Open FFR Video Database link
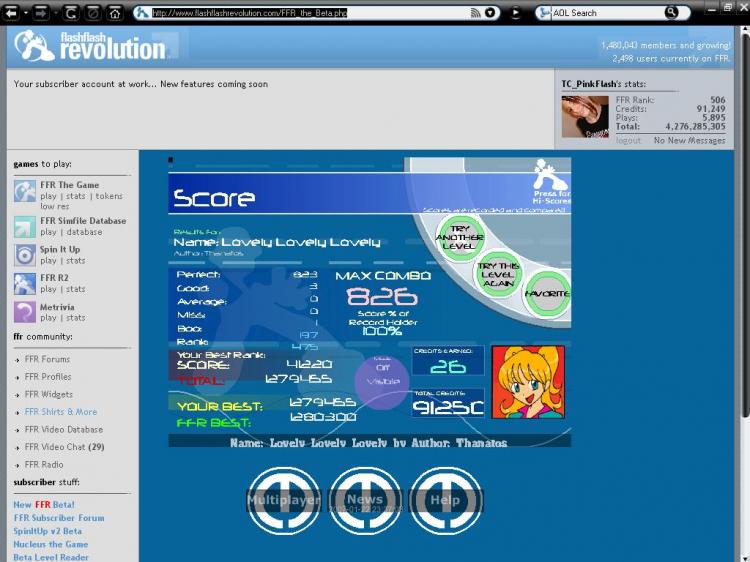750x562 pixels. [64, 430]
